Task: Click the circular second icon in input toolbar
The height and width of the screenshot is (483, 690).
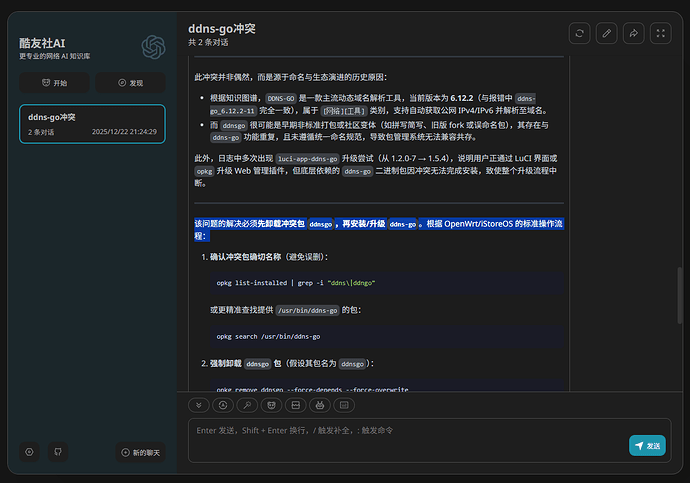Action: (223, 405)
